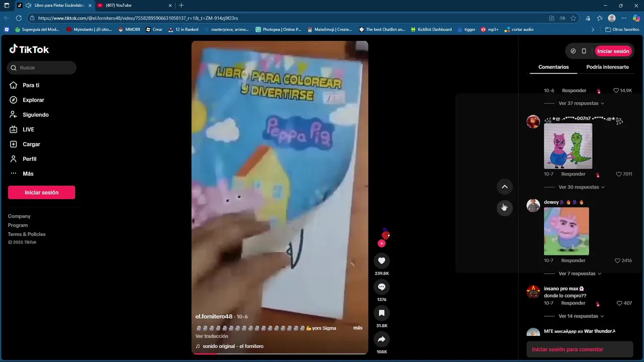The height and width of the screenshot is (362, 644).
Task: Go to the previous video with the up arrow
Action: tap(505, 187)
